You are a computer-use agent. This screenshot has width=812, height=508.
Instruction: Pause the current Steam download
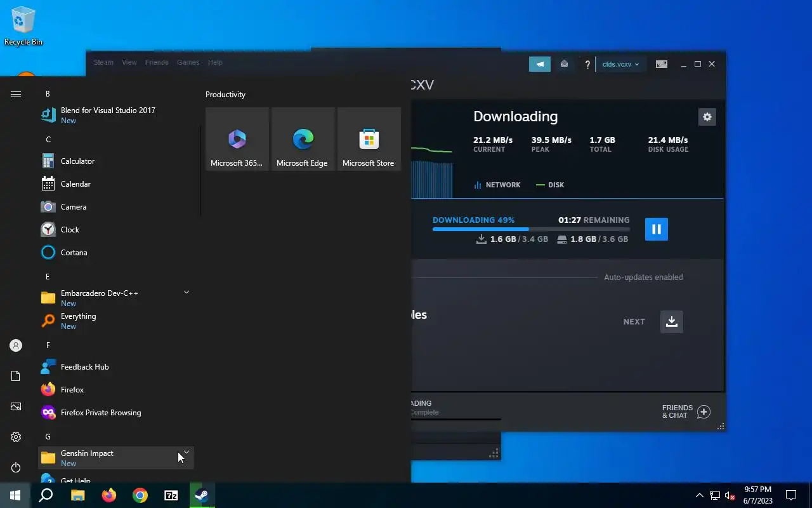point(657,229)
